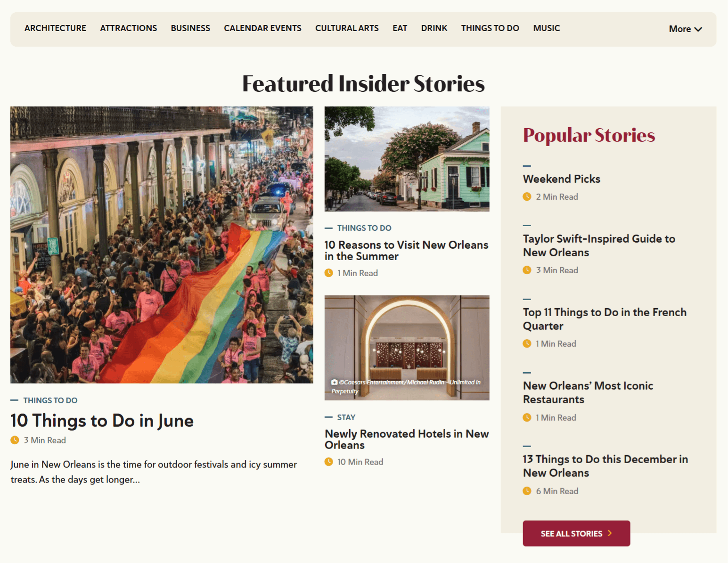Screen dimensions: 728x563
Task: Select the CALENDAR EVENTS menu item
Action: click(262, 28)
